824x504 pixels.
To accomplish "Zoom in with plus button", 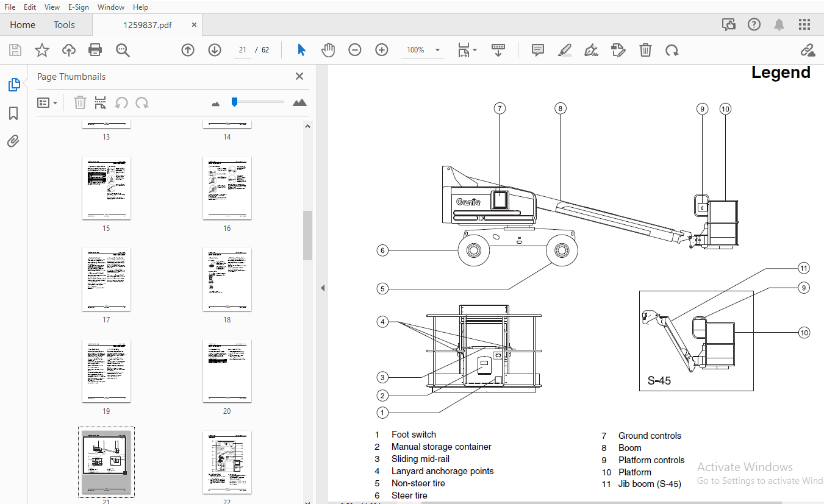I will pos(382,50).
